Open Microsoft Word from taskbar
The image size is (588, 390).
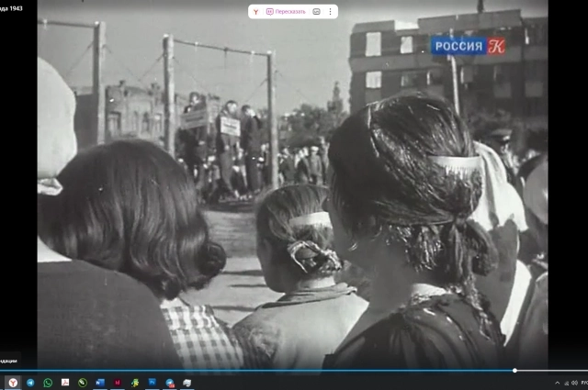click(x=100, y=383)
